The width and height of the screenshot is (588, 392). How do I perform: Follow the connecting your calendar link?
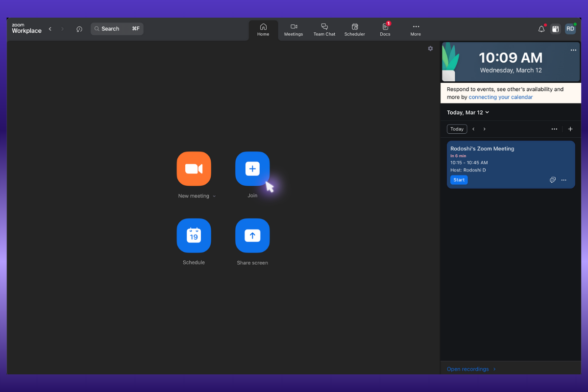pos(501,97)
